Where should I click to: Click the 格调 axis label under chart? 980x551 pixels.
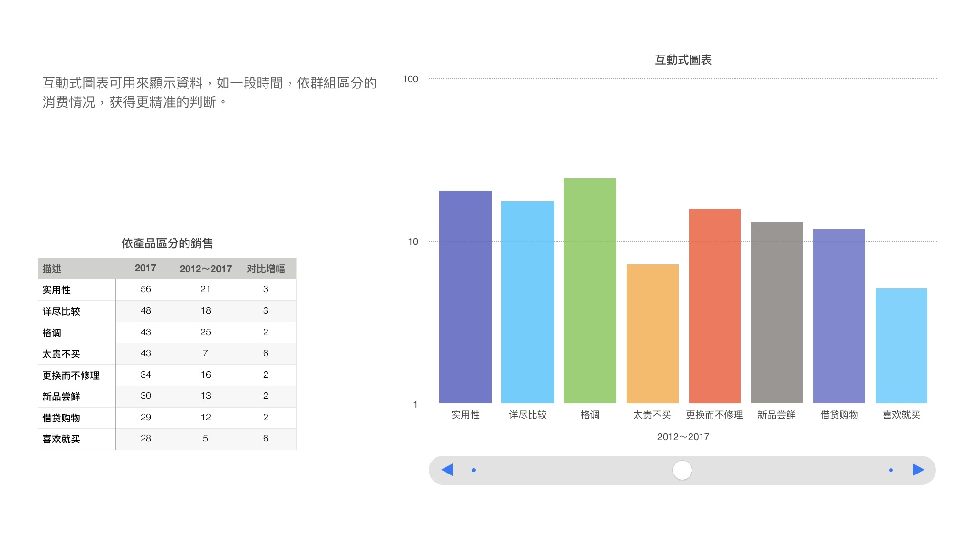(590, 415)
